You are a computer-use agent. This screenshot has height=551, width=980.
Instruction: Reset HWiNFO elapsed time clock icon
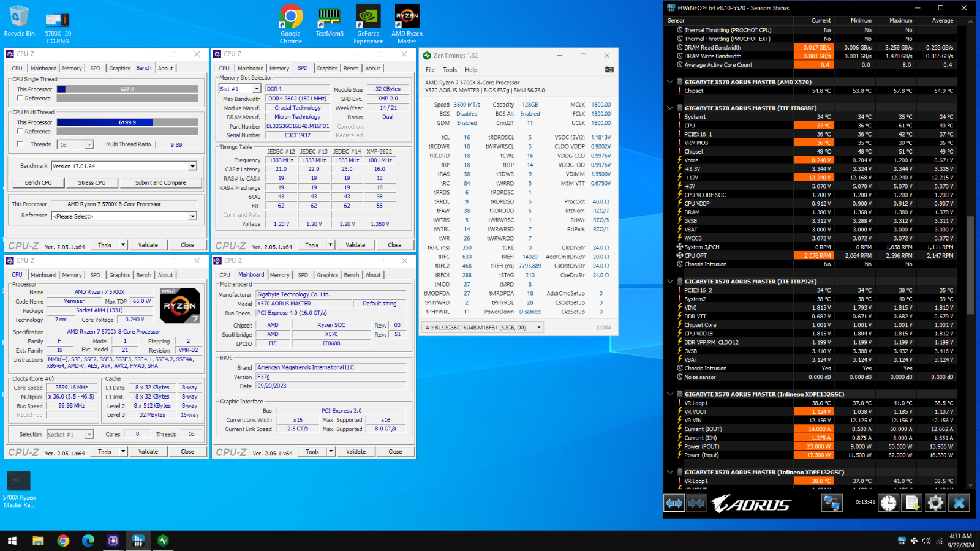coord(888,503)
